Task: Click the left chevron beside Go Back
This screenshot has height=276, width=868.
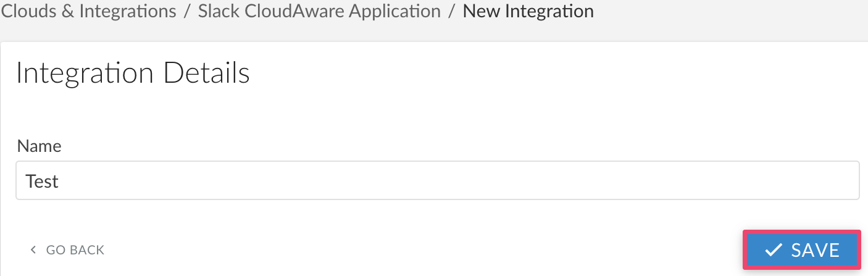Action: (33, 250)
